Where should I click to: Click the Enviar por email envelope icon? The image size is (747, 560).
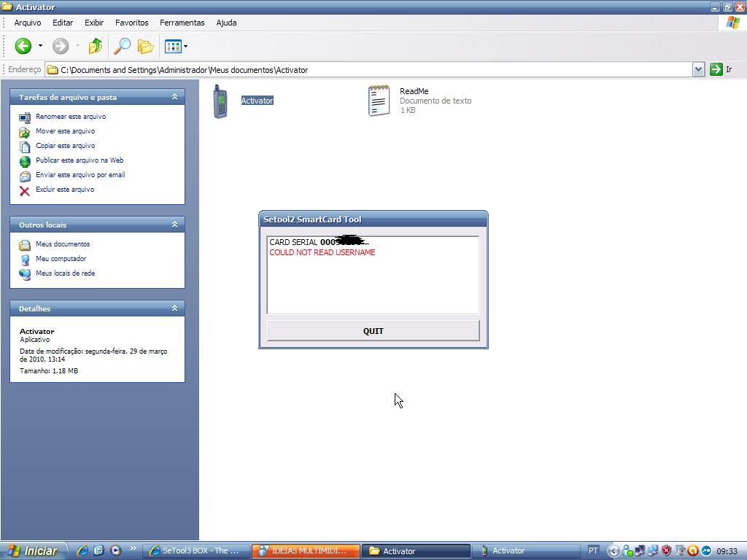tap(25, 176)
